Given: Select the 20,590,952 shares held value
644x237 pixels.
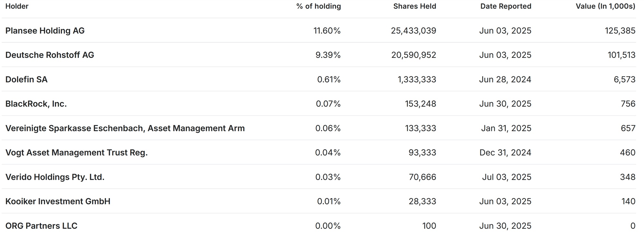Looking at the screenshot, I should [x=413, y=55].
